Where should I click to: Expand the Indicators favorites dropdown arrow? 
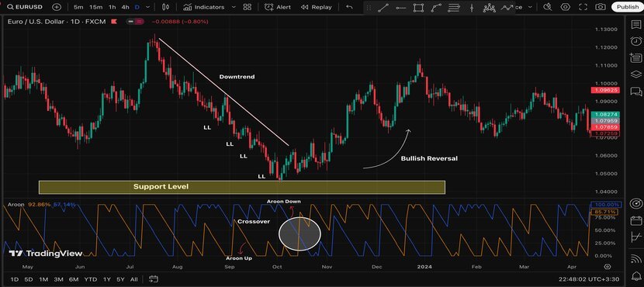(234, 7)
